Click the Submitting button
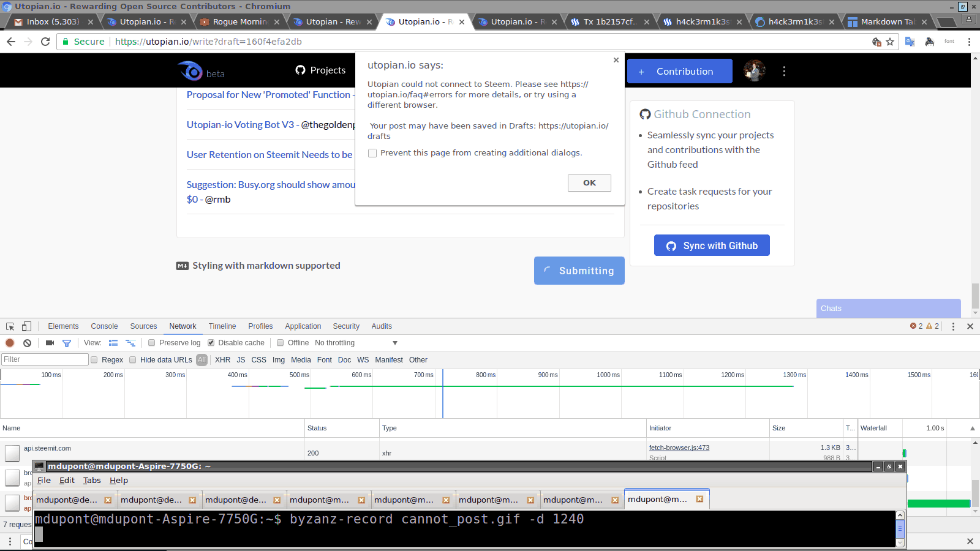Screen dimensions: 980x551 click(x=579, y=271)
